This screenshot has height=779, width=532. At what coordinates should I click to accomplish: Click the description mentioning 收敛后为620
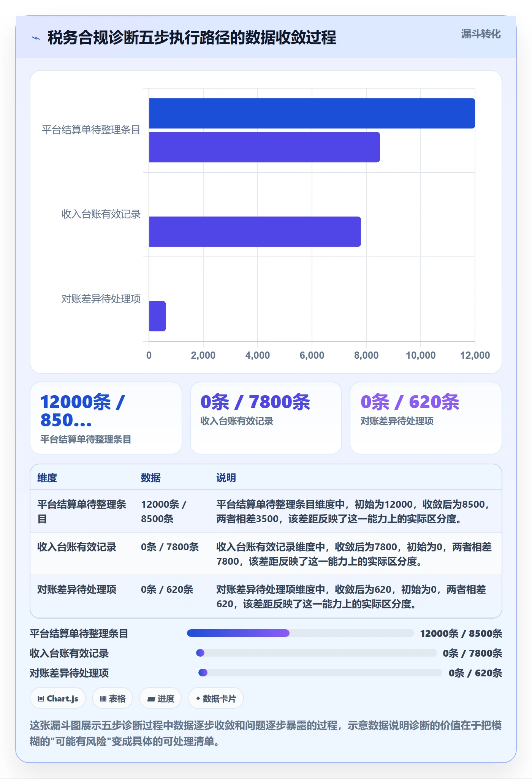pyautogui.click(x=351, y=597)
